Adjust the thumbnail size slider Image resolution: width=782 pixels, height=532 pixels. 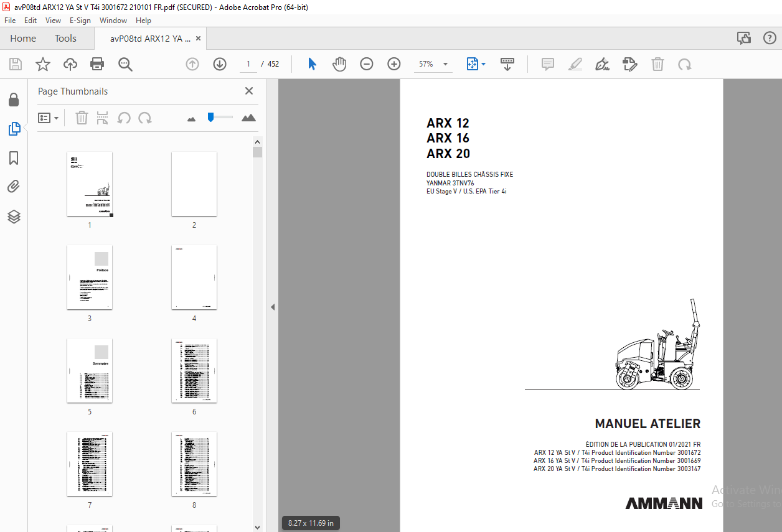click(211, 117)
